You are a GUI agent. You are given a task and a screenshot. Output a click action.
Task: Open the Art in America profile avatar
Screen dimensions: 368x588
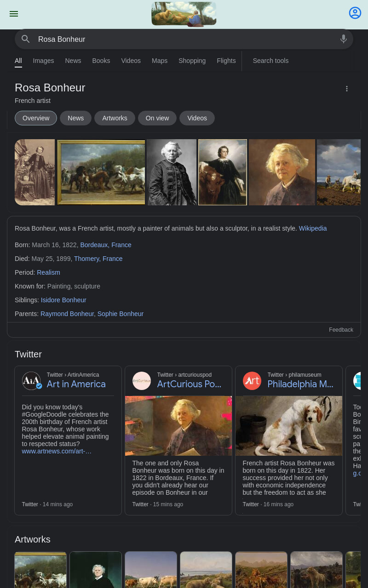(32, 381)
